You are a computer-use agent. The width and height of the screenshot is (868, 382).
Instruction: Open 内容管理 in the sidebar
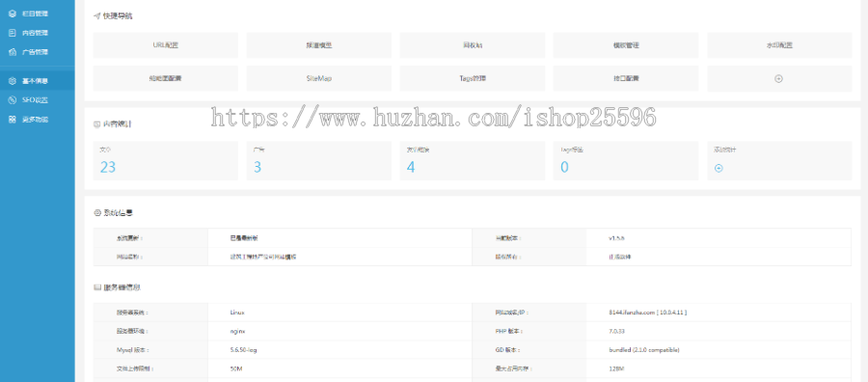pyautogui.click(x=37, y=33)
